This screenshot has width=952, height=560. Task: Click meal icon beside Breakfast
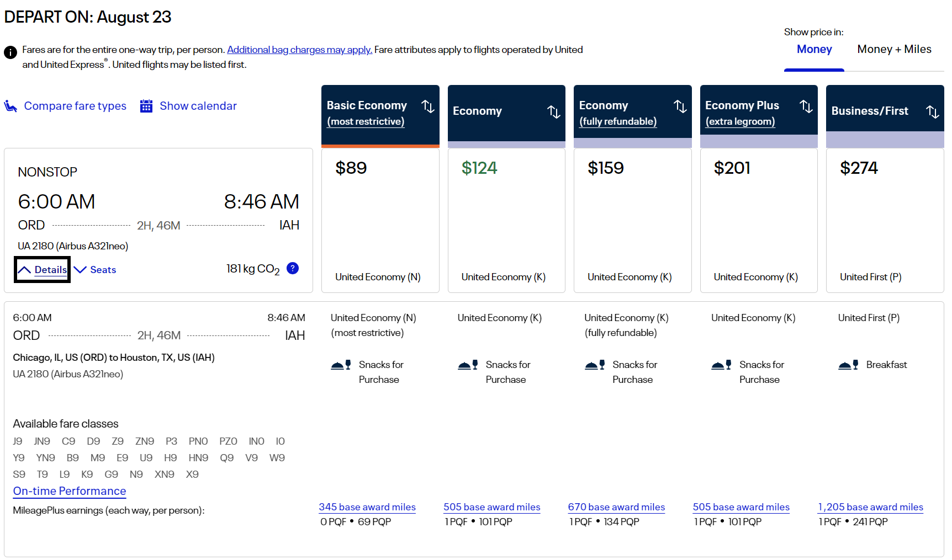tap(848, 365)
